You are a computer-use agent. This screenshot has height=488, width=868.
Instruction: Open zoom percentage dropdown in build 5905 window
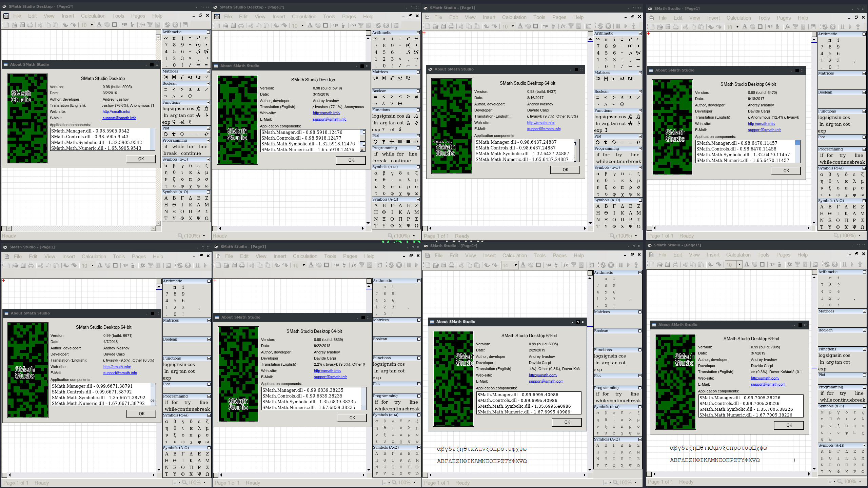204,236
